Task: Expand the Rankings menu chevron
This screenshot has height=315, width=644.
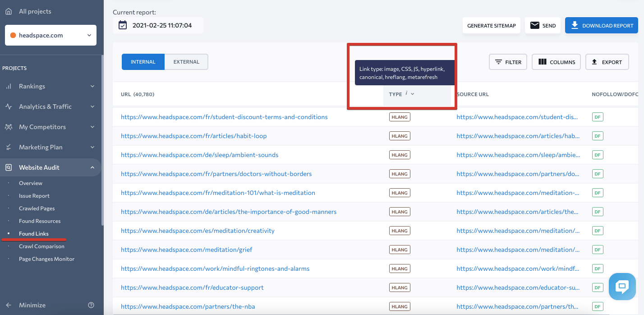Action: point(92,86)
